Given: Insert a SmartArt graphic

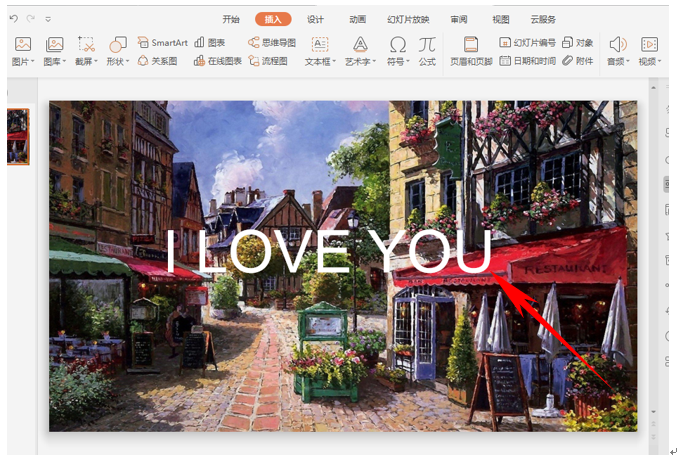Looking at the screenshot, I should (163, 42).
